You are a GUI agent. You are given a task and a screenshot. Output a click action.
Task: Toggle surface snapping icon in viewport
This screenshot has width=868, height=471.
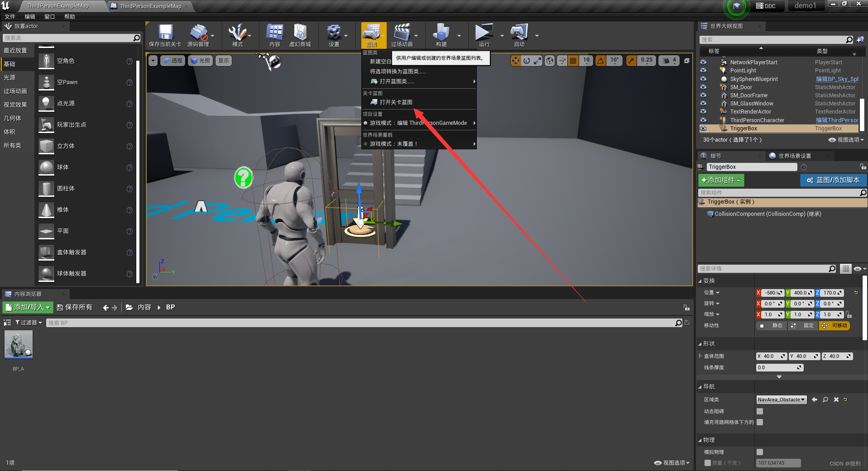(562, 61)
